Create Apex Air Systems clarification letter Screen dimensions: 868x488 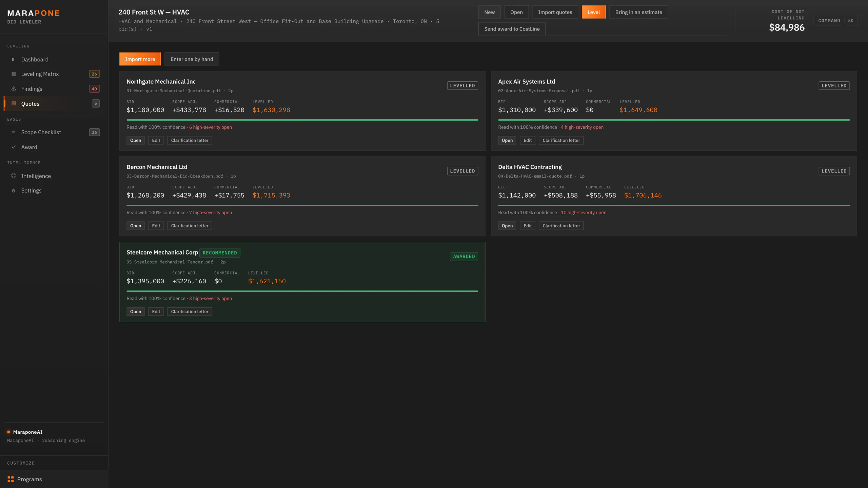tap(561, 140)
